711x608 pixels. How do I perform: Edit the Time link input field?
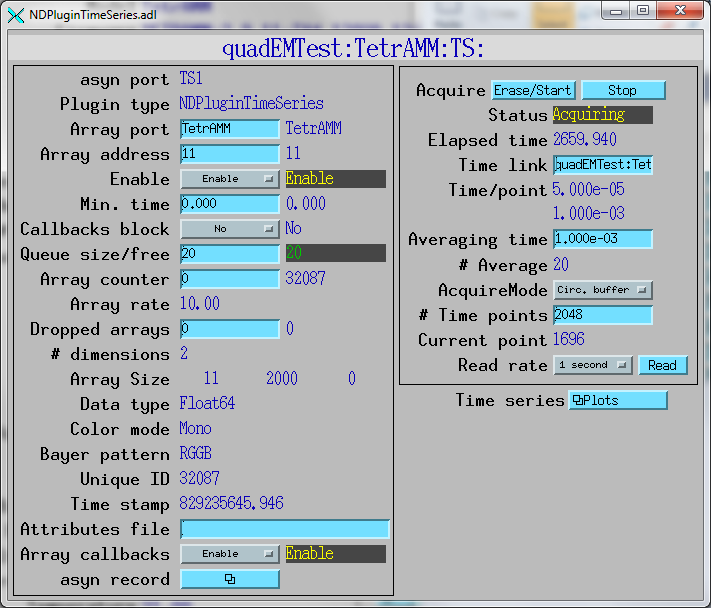point(603,165)
